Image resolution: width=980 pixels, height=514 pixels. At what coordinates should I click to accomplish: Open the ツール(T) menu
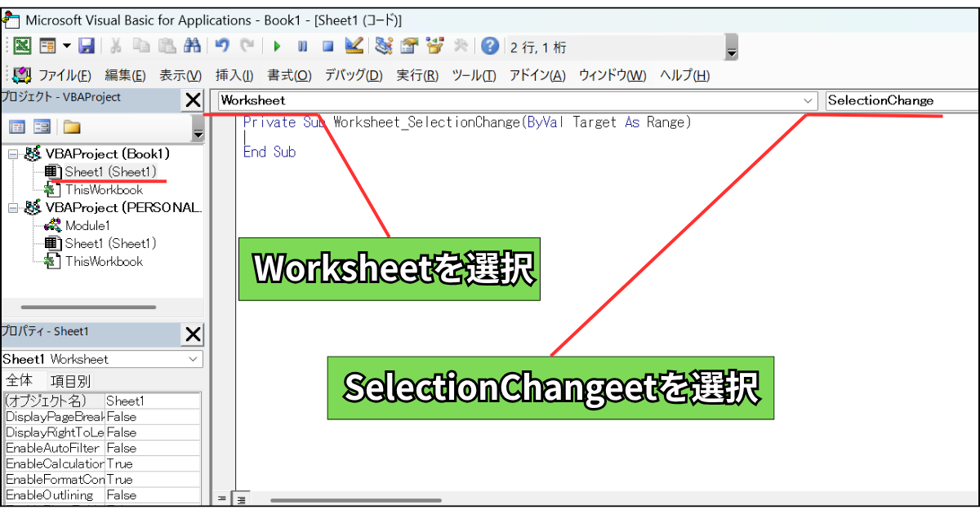point(474,75)
